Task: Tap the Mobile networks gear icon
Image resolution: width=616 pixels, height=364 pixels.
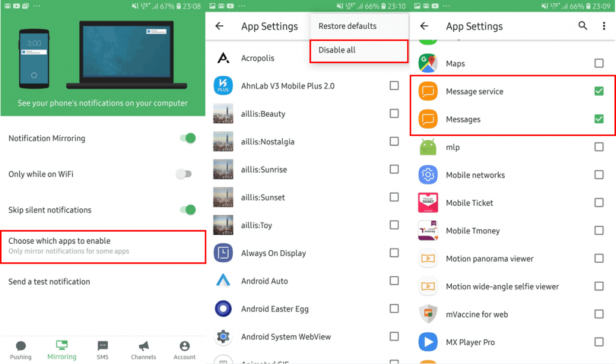Action: click(428, 175)
